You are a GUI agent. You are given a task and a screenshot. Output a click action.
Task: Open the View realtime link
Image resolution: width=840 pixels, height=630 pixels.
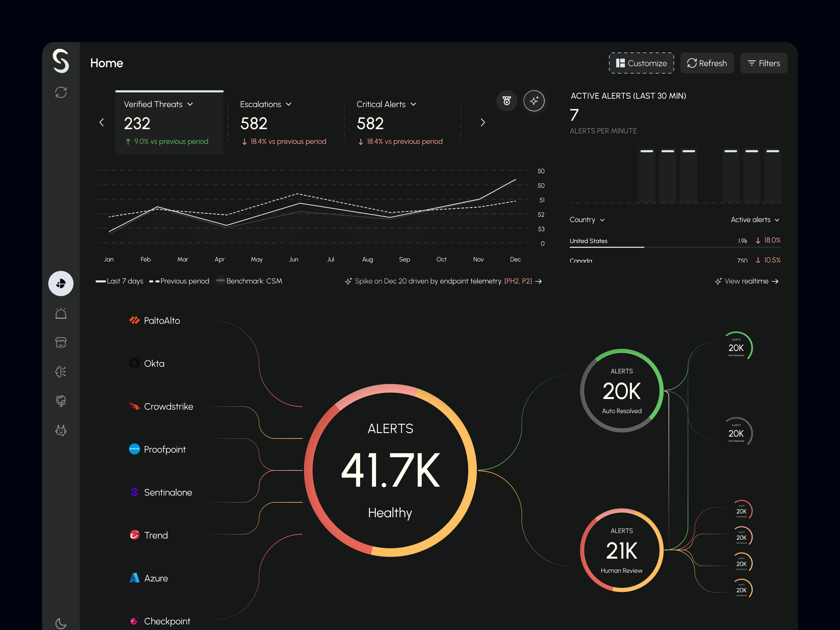click(746, 281)
